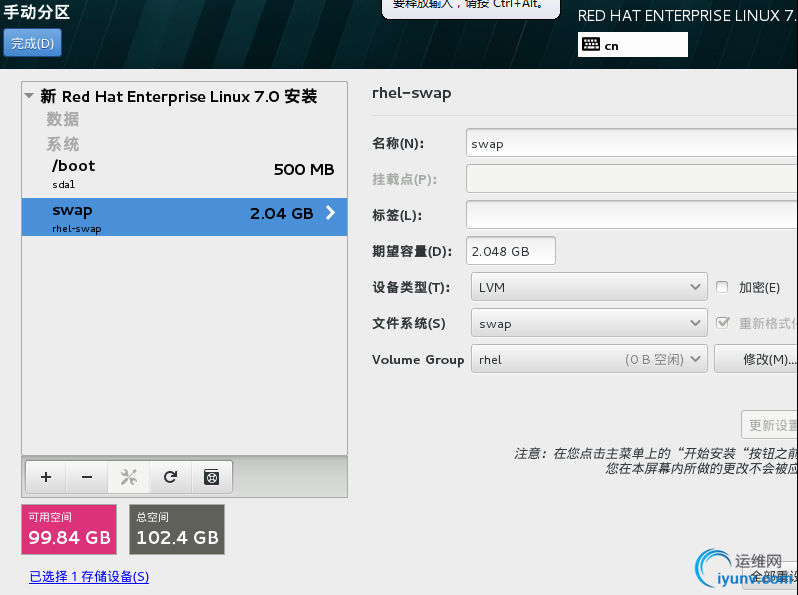Click the 挂载点(P) mount point field
This screenshot has height=595, width=798.
click(x=632, y=179)
